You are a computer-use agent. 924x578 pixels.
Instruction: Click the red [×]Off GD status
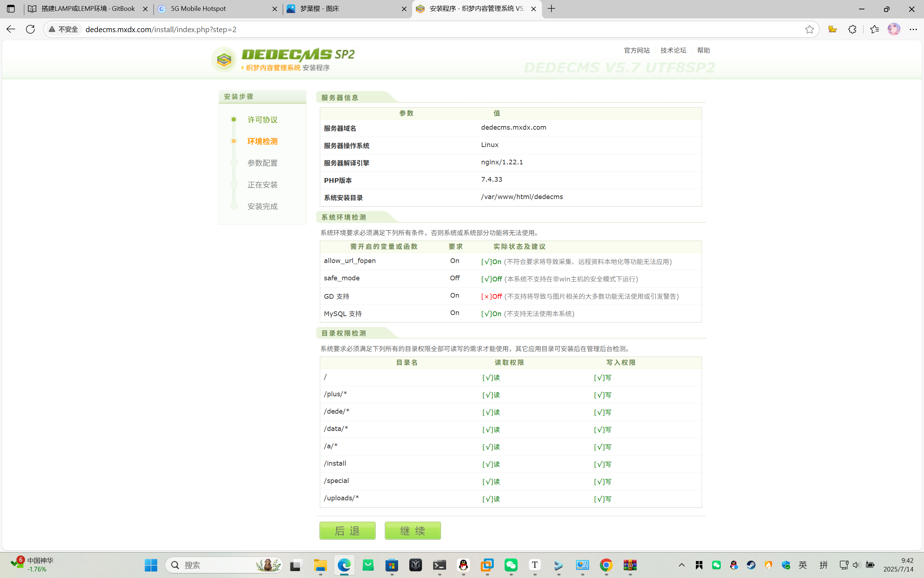pos(491,296)
